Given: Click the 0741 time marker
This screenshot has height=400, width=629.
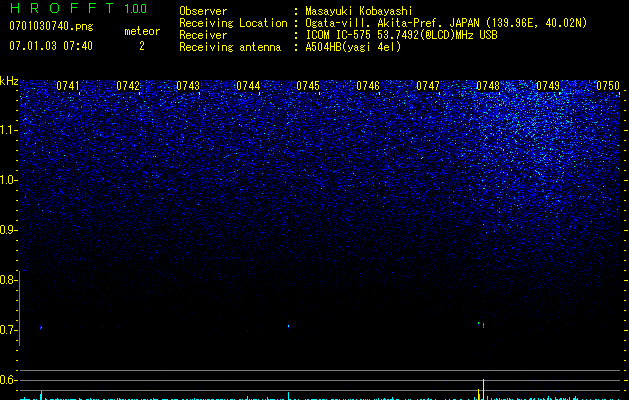Looking at the screenshot, I should (68, 86).
